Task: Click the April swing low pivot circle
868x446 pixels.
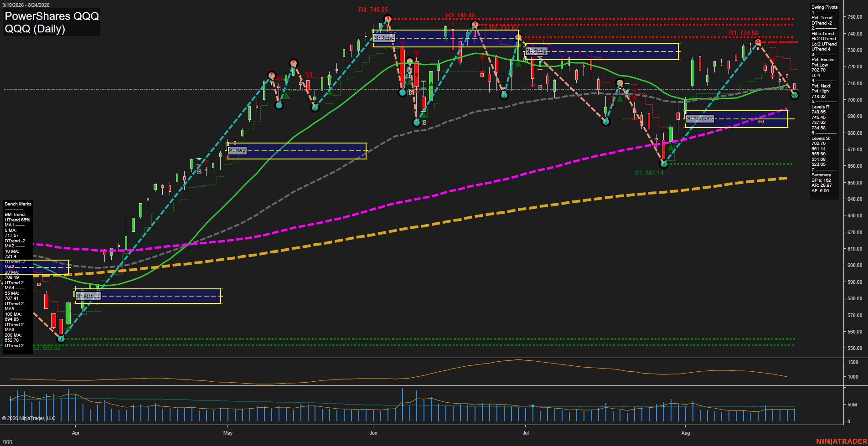Action: coord(62,339)
